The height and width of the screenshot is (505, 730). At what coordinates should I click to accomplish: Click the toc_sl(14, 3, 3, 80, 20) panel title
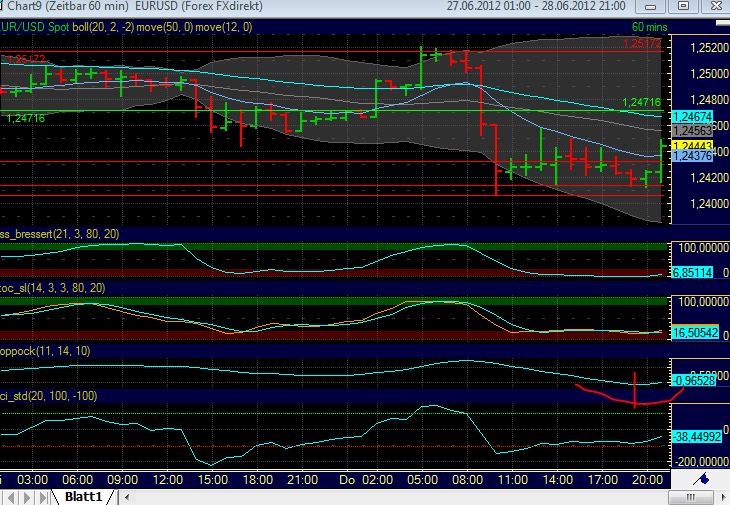click(53, 288)
